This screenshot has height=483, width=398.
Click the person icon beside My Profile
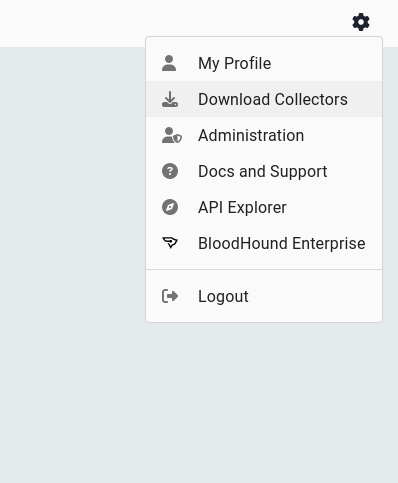(169, 63)
